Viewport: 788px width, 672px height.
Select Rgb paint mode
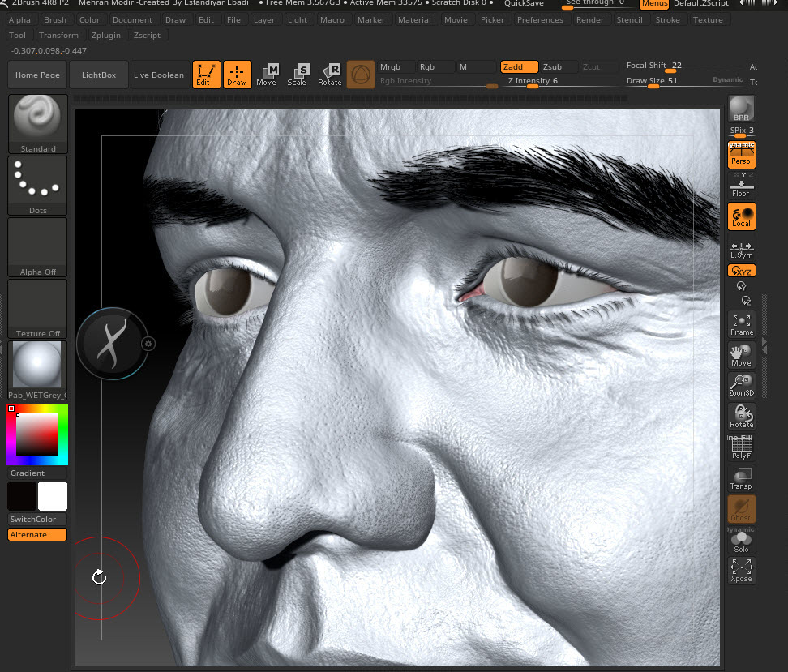click(435, 66)
